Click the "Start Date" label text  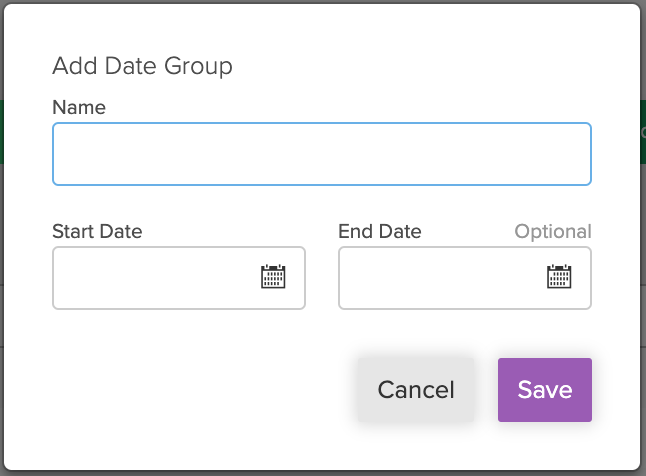97,231
